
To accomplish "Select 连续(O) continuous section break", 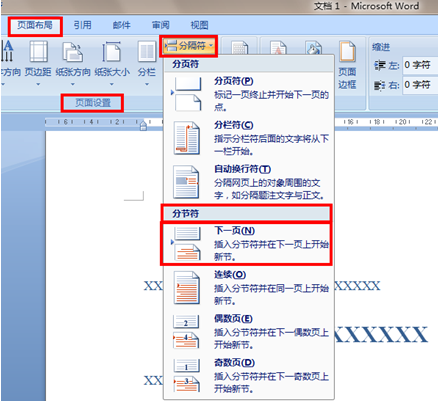I will click(x=248, y=288).
